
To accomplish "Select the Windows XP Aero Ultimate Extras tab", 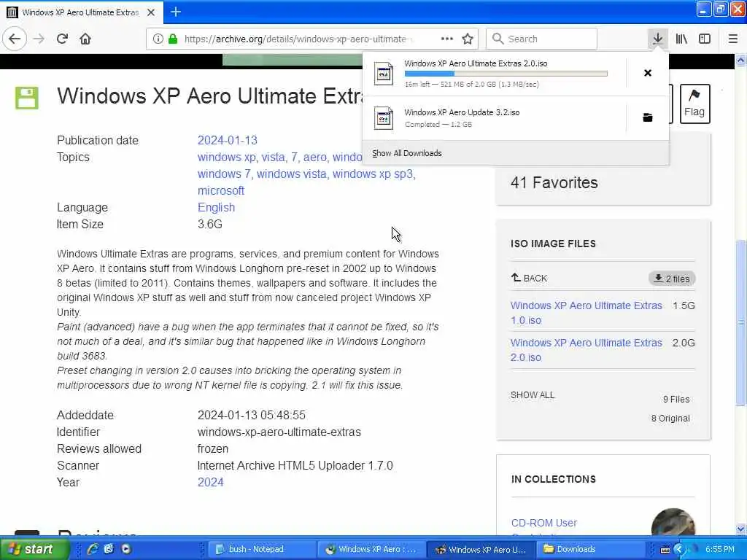I will (80, 12).
